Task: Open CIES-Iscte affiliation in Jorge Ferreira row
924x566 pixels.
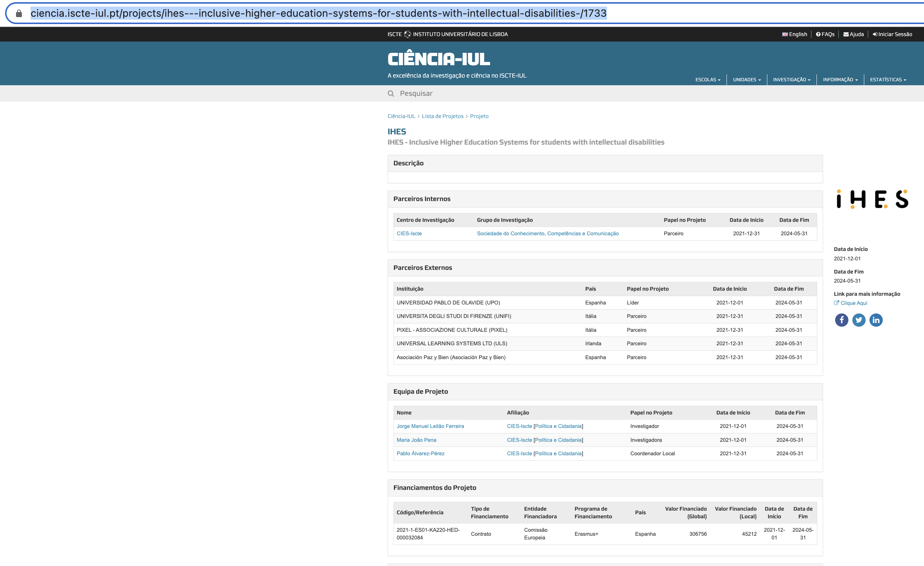Action: click(x=519, y=426)
